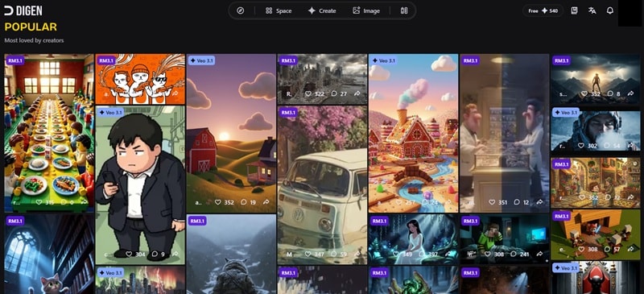Open the Space tab in the top navigation
Image resolution: width=644 pixels, height=294 pixels.
(x=279, y=10)
